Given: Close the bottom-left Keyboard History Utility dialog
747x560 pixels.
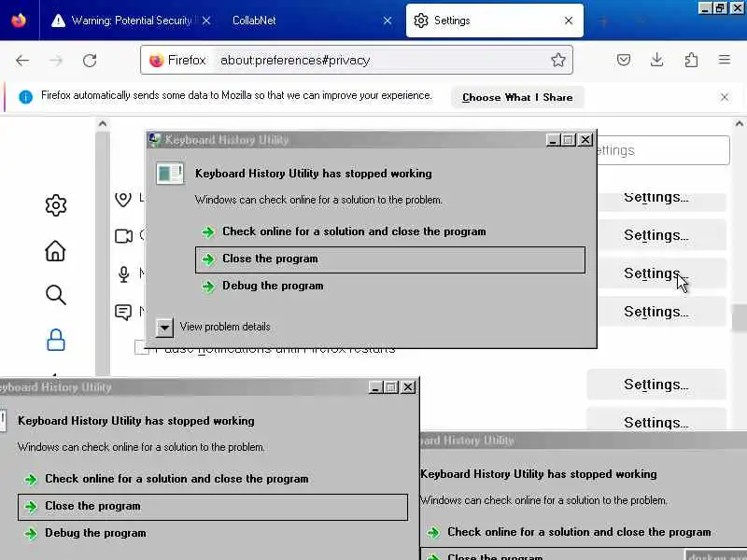Looking at the screenshot, I should click(408, 387).
